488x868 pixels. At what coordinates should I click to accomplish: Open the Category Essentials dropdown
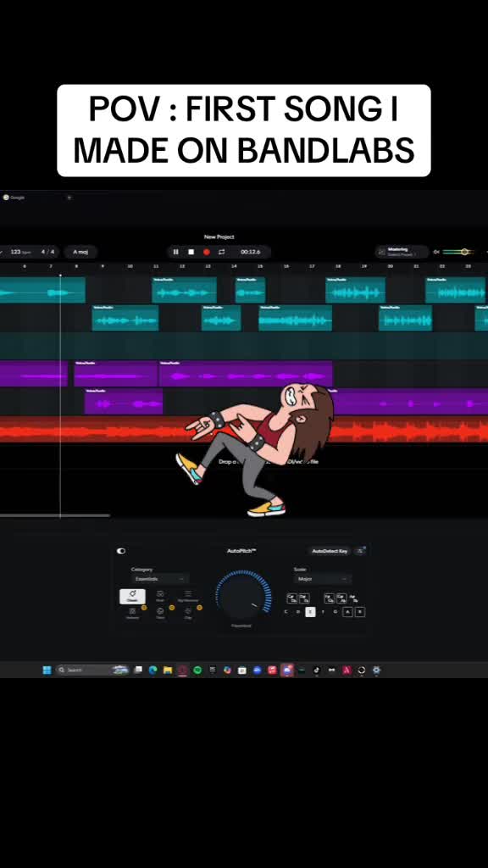tap(159, 578)
